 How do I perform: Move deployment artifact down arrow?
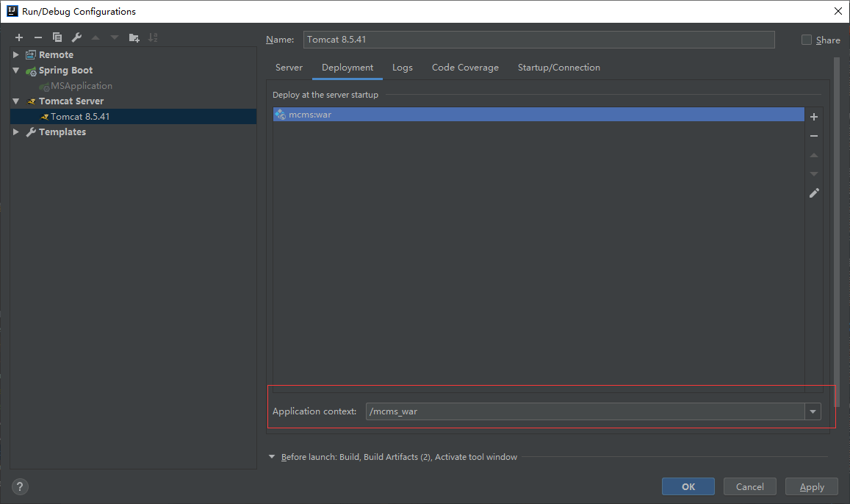point(814,174)
